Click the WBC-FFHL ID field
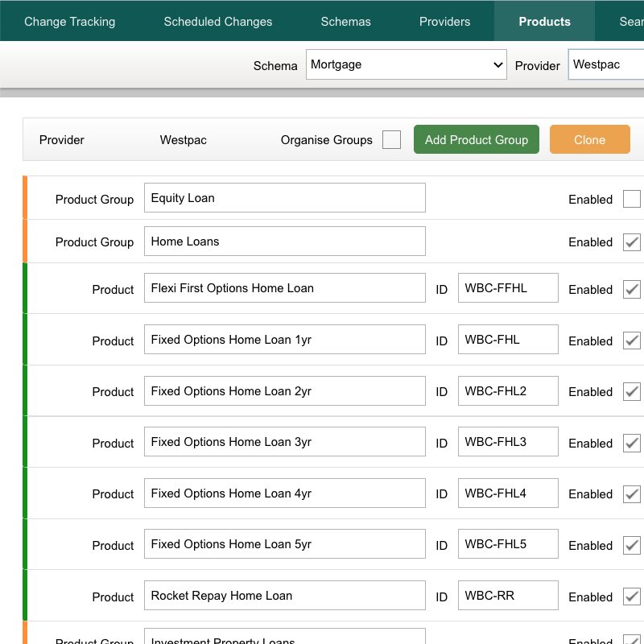 click(508, 288)
